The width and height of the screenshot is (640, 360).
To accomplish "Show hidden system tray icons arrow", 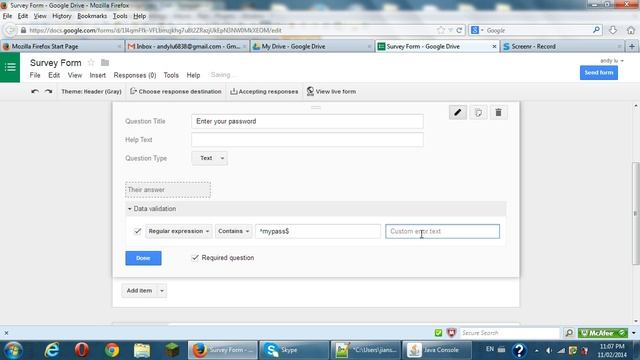I will coord(537,351).
